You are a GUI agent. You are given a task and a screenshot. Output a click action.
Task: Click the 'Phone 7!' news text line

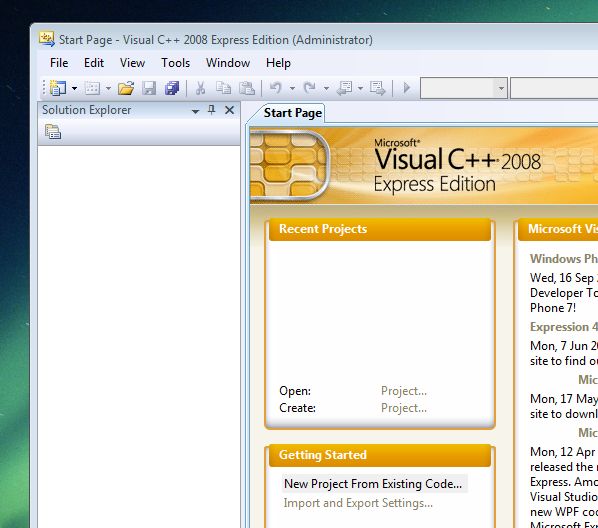click(x=553, y=308)
